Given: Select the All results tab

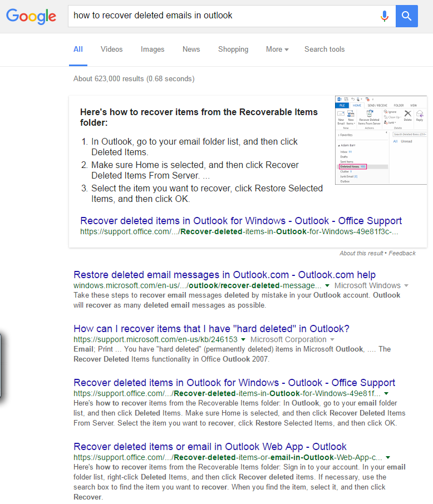Looking at the screenshot, I should pos(78,49).
